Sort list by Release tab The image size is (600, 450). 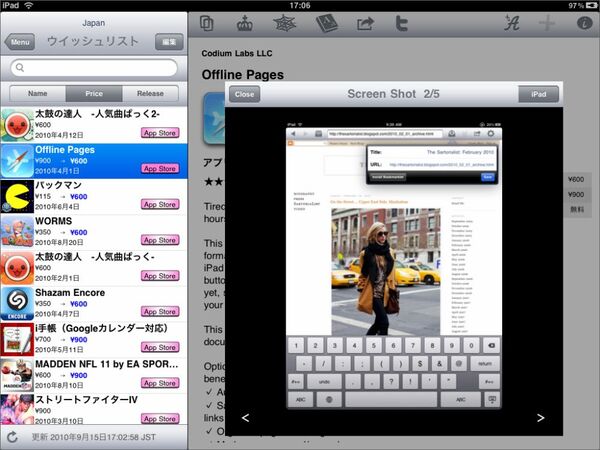(150, 93)
